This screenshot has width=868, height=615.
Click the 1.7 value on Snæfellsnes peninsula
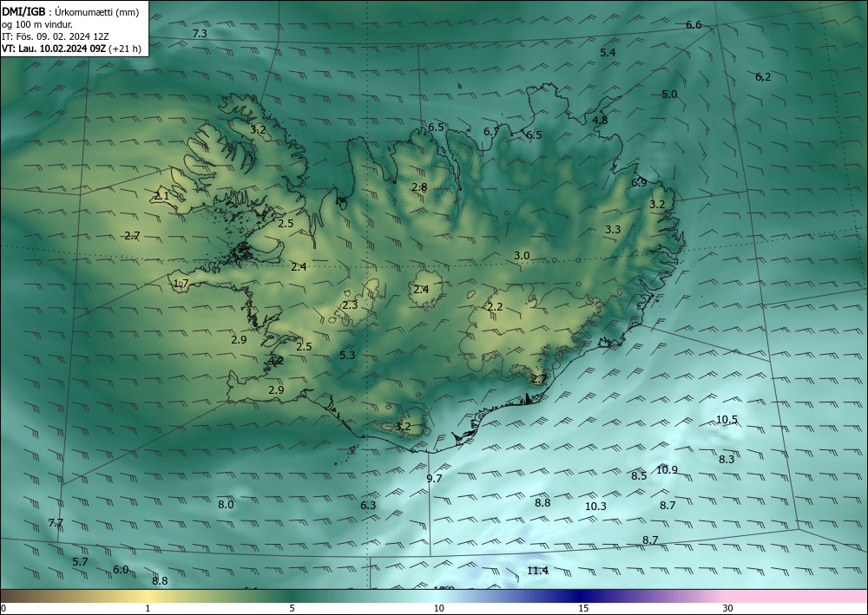[x=181, y=283]
